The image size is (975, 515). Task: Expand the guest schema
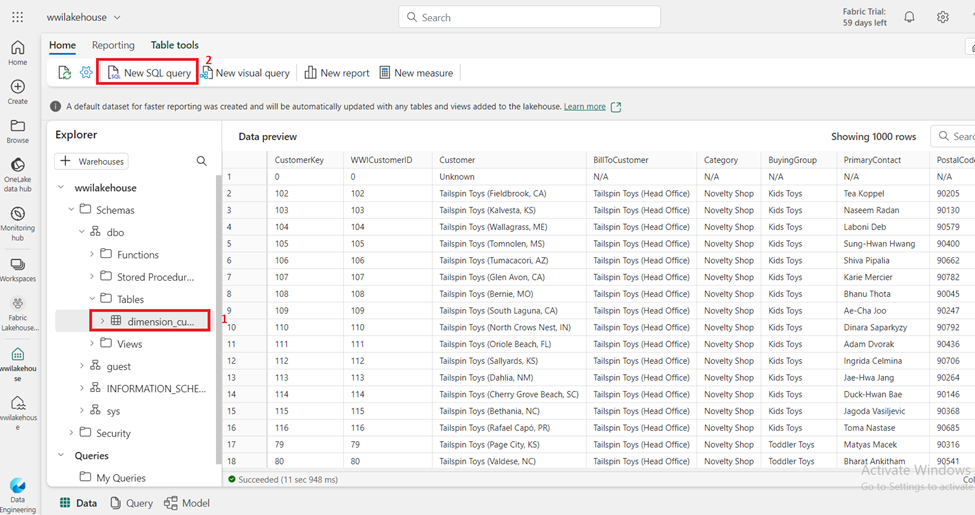(x=81, y=366)
